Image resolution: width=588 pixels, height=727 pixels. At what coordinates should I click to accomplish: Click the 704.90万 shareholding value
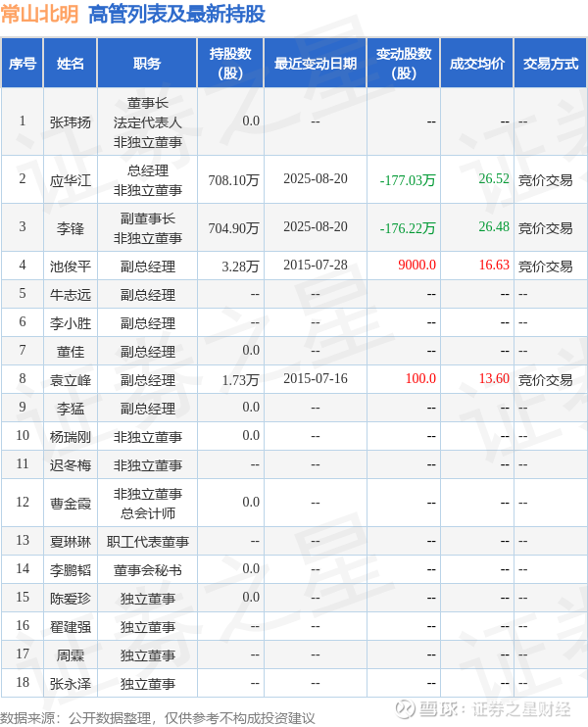click(233, 228)
